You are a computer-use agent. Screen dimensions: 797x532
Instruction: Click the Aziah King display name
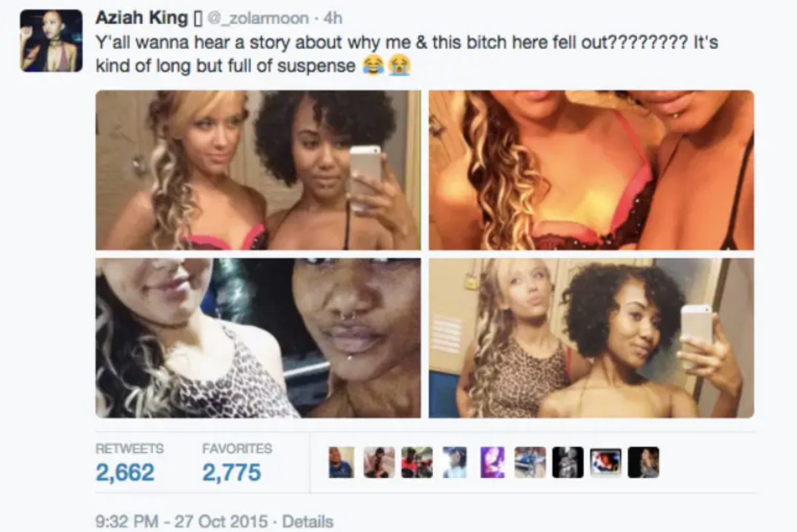[141, 18]
